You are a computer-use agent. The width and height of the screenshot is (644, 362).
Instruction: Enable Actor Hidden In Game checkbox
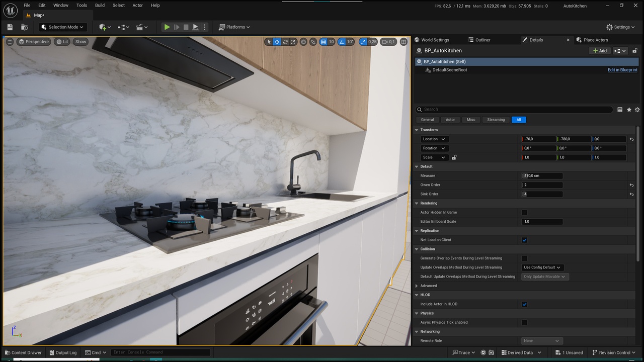click(x=524, y=213)
